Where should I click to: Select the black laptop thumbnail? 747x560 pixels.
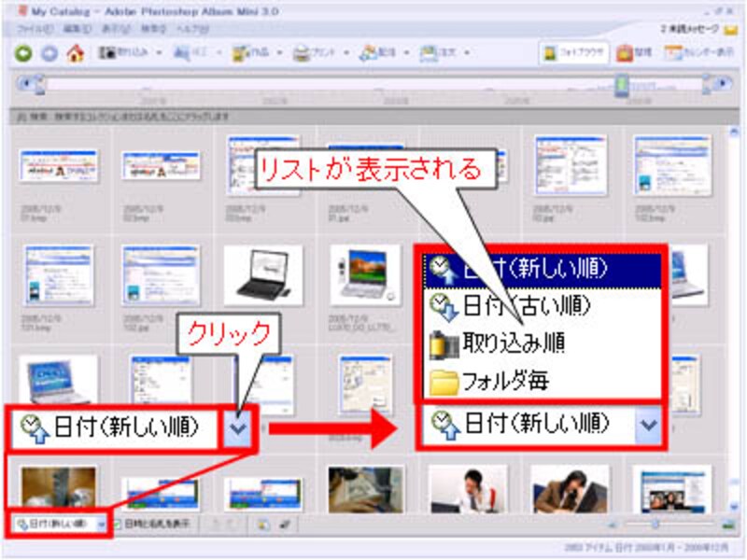pyautogui.click(x=262, y=274)
